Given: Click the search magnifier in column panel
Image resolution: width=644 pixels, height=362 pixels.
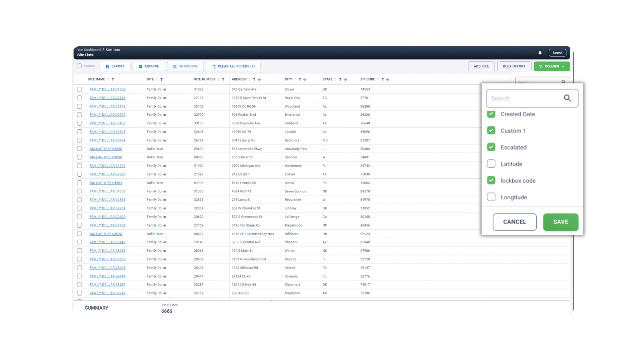Looking at the screenshot, I should [567, 98].
